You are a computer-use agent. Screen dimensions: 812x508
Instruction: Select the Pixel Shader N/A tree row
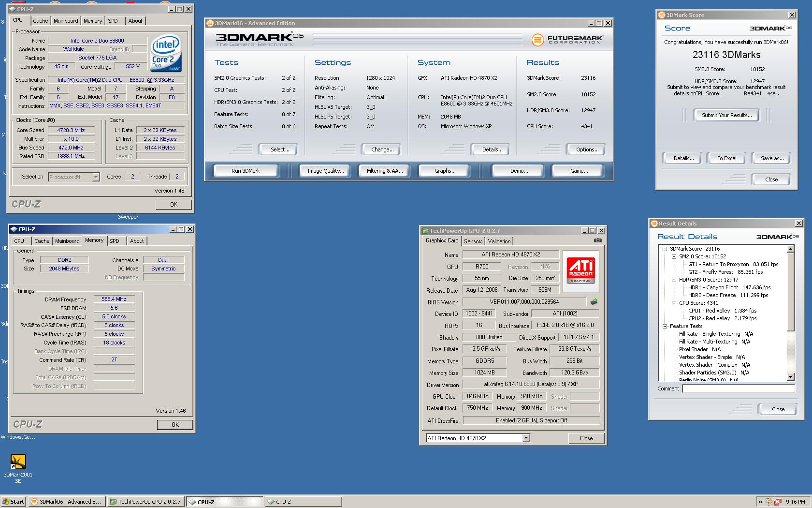tap(699, 349)
